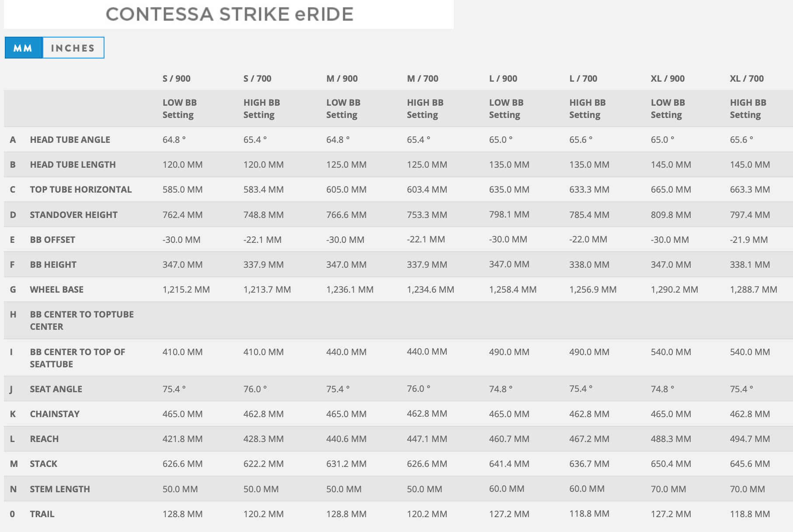Screen dimensions: 793x532
Task: Select the M / 700 column header
Action: [x=422, y=79]
